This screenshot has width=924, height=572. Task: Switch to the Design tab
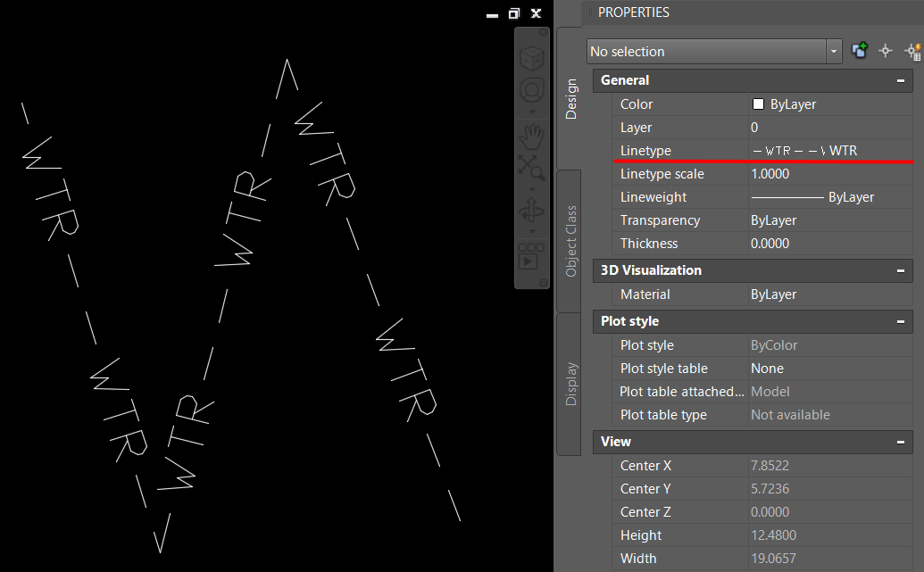[570, 99]
